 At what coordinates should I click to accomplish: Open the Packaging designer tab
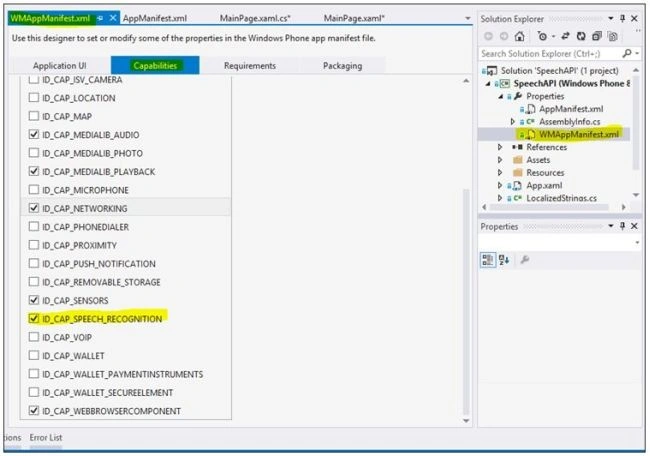point(342,65)
